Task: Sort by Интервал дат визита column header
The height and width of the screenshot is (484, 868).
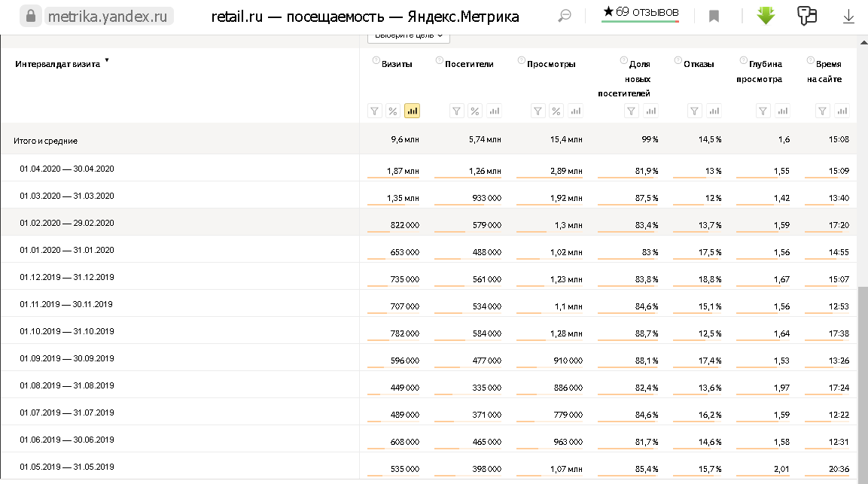Action: 57,64
